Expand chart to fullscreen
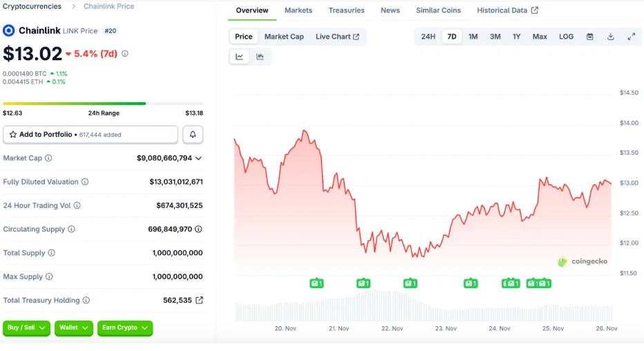This screenshot has width=644, height=351. click(x=632, y=37)
